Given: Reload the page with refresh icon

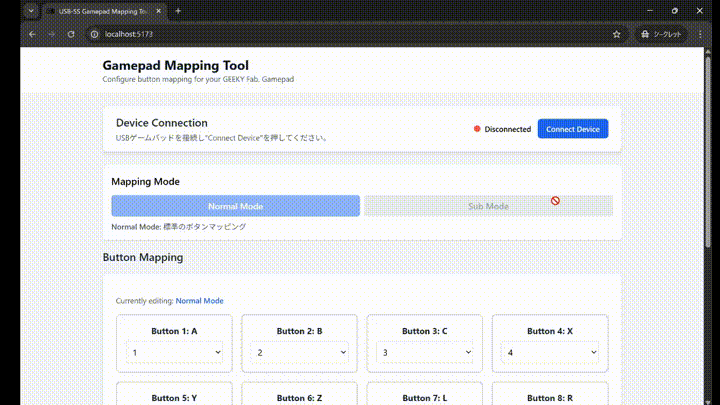Looking at the screenshot, I should [x=71, y=34].
